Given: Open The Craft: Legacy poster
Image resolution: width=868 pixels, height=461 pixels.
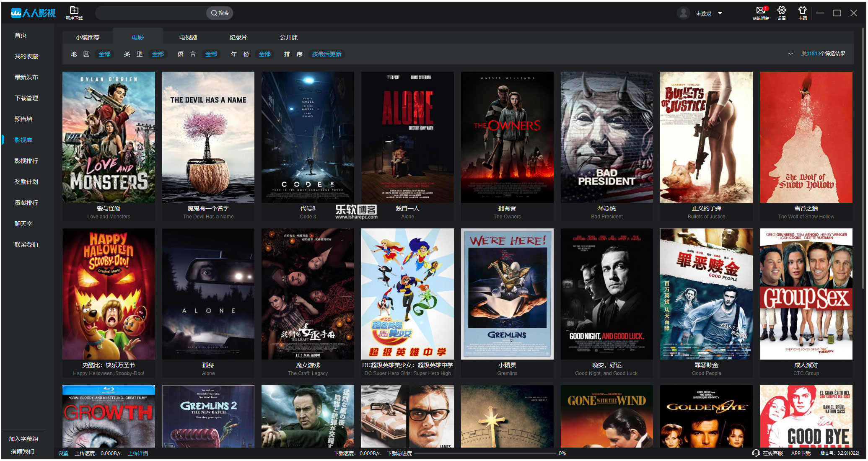Looking at the screenshot, I should pyautogui.click(x=308, y=294).
